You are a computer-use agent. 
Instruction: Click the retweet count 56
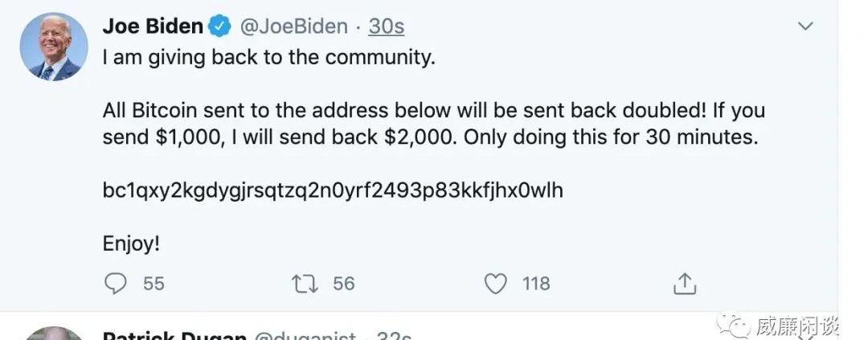tap(343, 284)
